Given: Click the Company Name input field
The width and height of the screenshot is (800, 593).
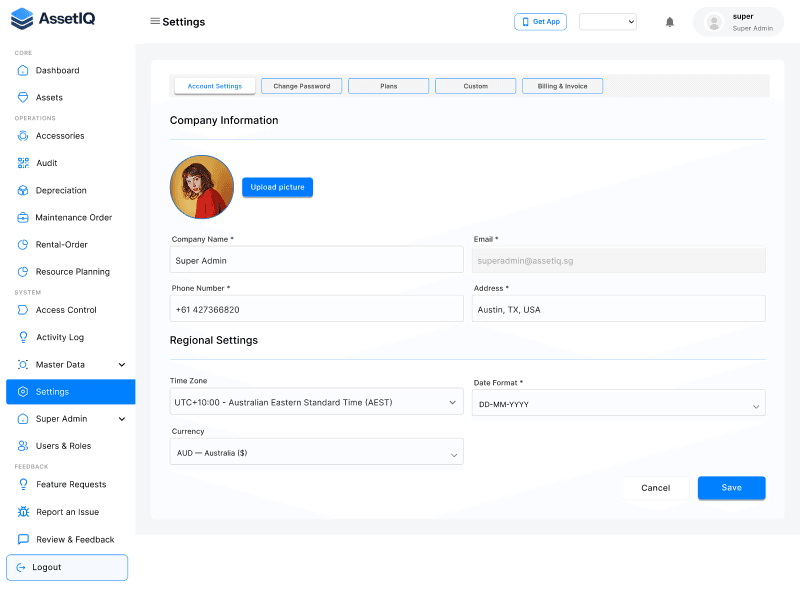Looking at the screenshot, I should [316, 260].
